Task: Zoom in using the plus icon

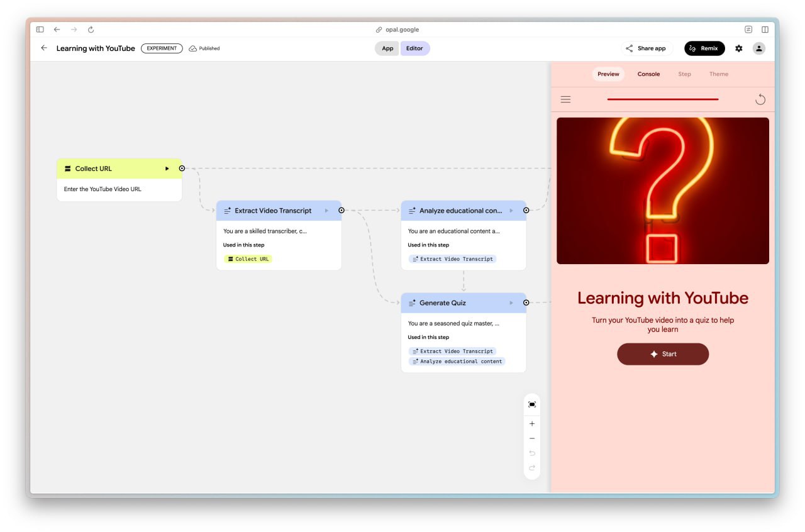Action: (532, 424)
